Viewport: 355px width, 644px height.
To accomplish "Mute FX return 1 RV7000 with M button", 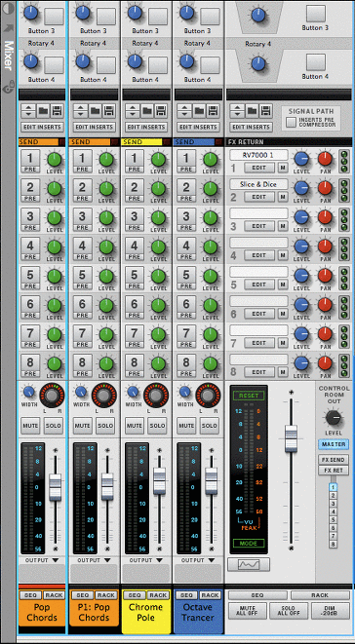I will 283,168.
